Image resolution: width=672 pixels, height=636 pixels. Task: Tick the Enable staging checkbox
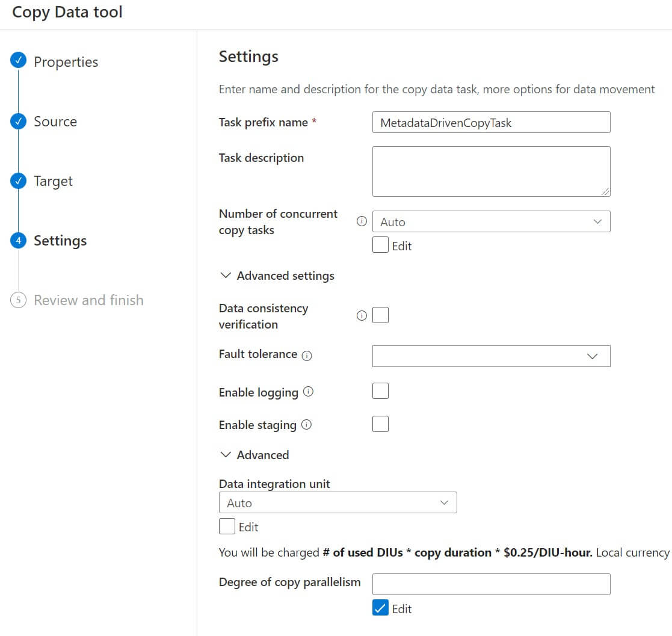[380, 424]
